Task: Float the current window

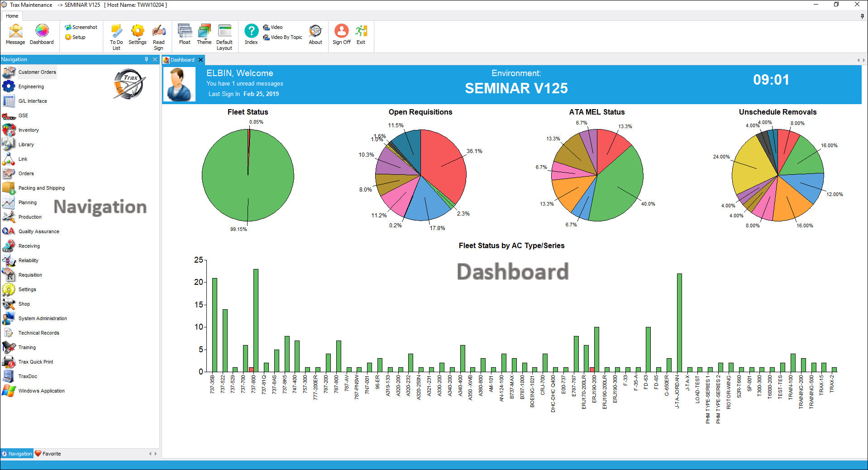Action: point(185,34)
